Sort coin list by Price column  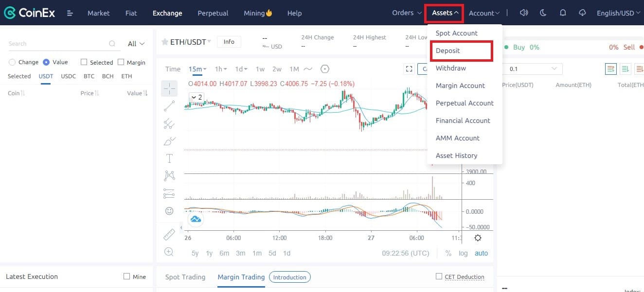click(x=89, y=93)
